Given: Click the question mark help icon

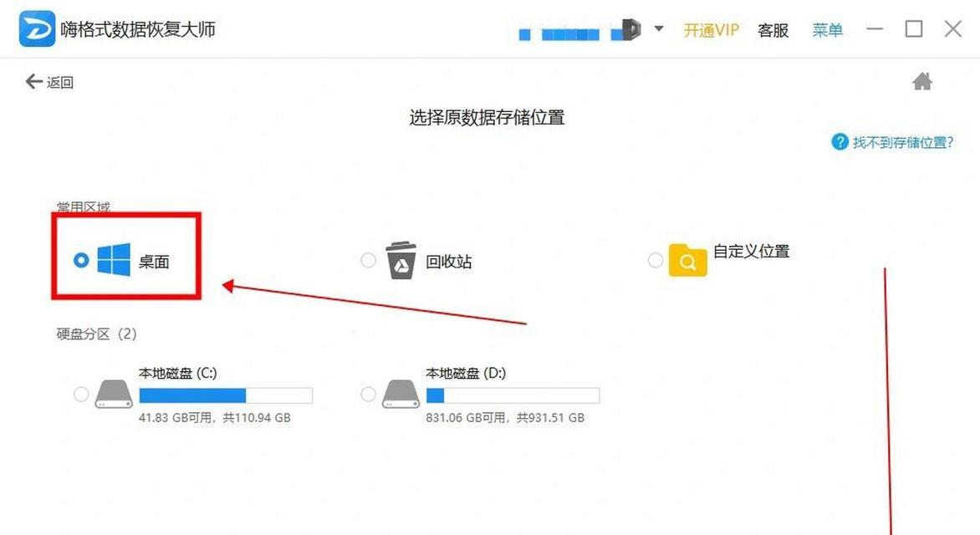Looking at the screenshot, I should coord(840,142).
